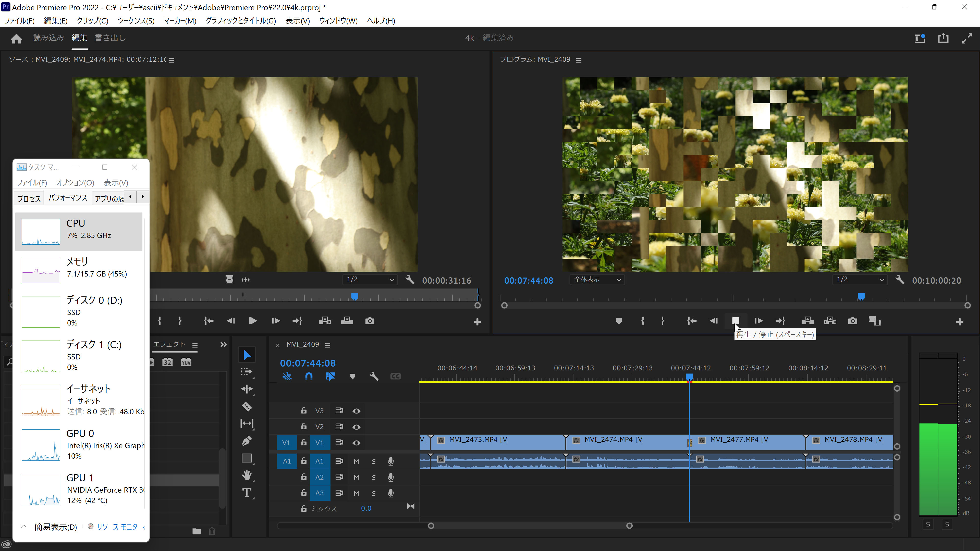Expand the hidden panels with the chevron next to エフェクト
The height and width of the screenshot is (551, 980).
point(223,345)
